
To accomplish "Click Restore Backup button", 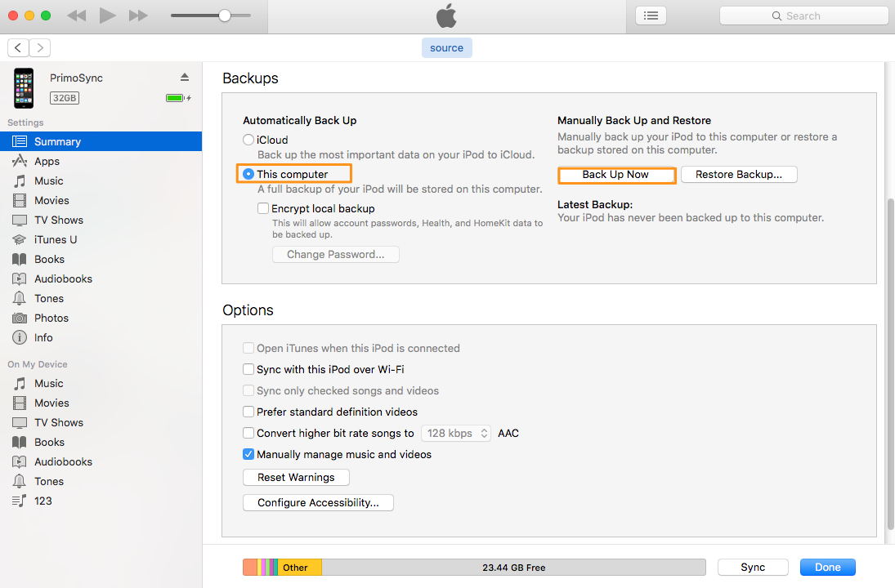I will coord(739,175).
